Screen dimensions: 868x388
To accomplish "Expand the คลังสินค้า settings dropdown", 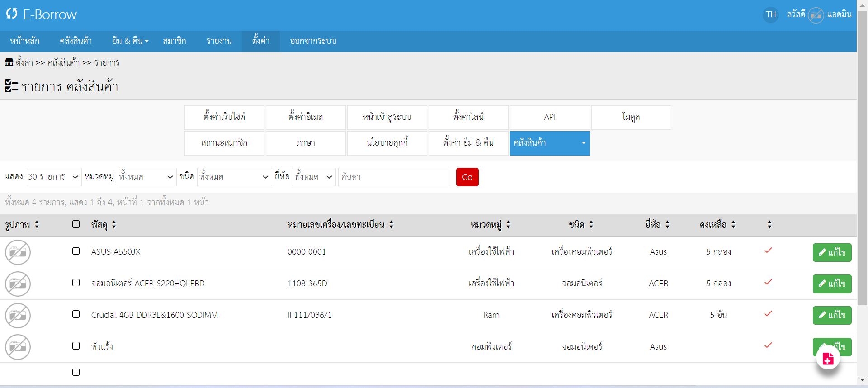I will 550,143.
